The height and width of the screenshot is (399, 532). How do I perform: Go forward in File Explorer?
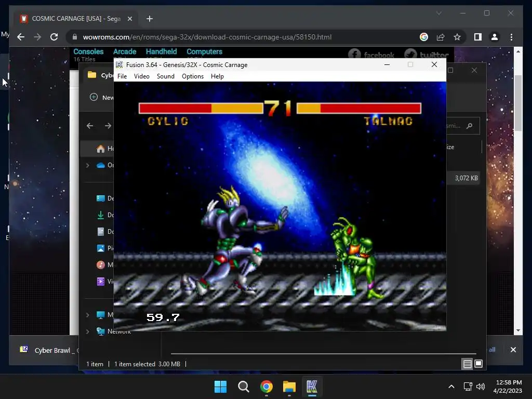point(108,126)
